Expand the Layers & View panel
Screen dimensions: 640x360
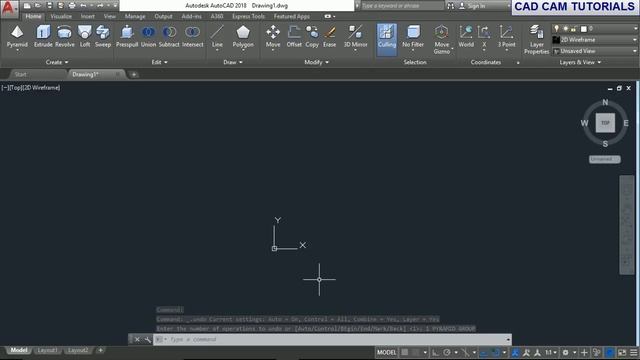[x=580, y=62]
